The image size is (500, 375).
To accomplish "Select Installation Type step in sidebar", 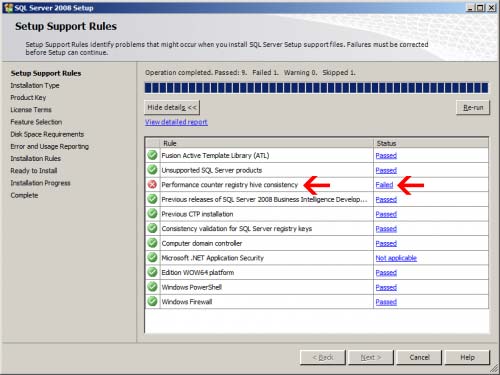I will pos(35,86).
